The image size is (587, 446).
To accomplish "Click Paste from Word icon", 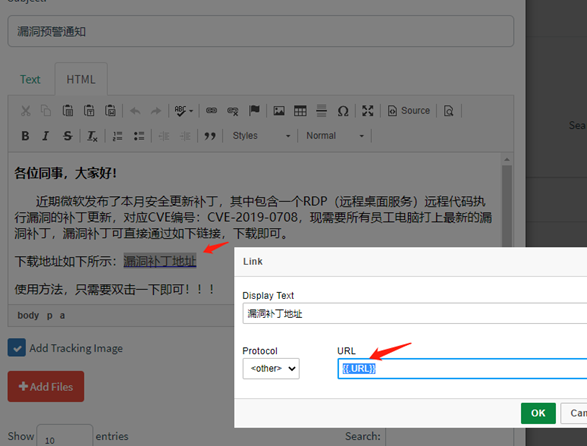I will tap(110, 111).
